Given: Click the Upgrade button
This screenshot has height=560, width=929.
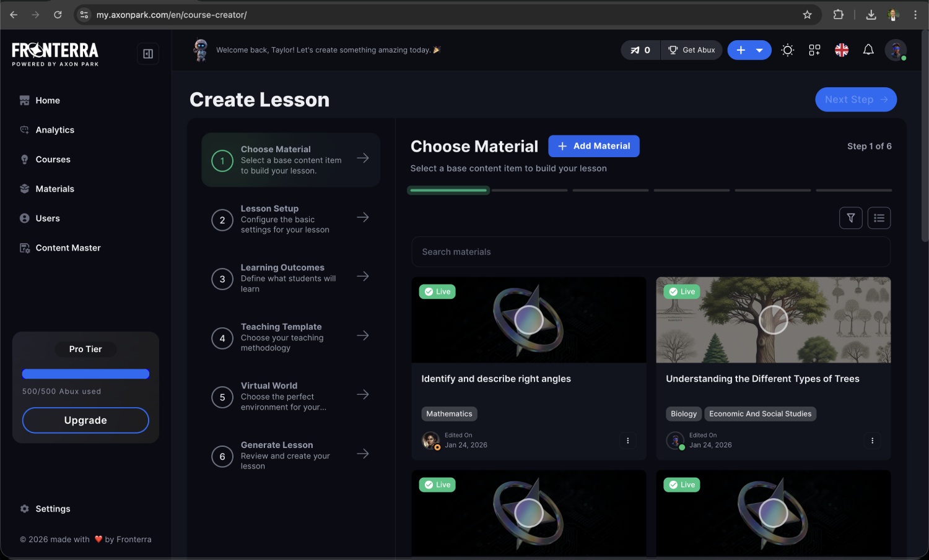Looking at the screenshot, I should pos(85,420).
